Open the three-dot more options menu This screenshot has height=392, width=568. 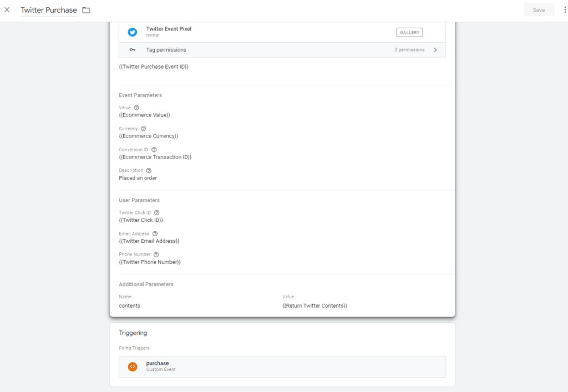(565, 10)
